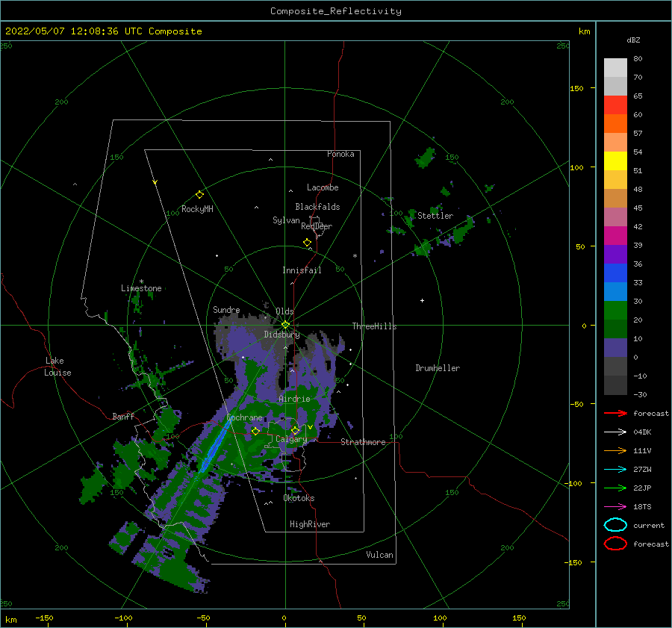Click the 39 dBZ purple color swatch
Viewport: 672px width, 628px height.
[615, 254]
